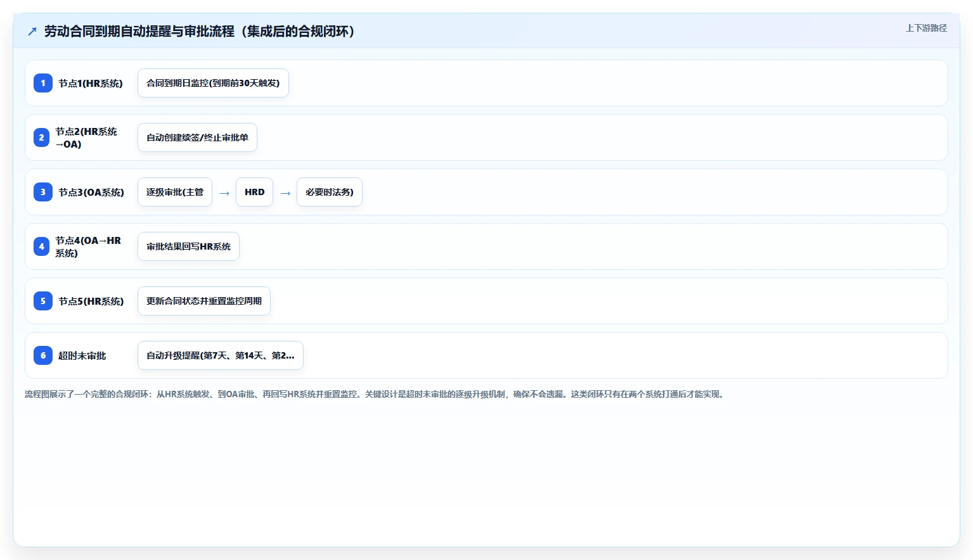The width and height of the screenshot is (973, 560).
Task: Select step number 6 badge
Action: point(43,355)
